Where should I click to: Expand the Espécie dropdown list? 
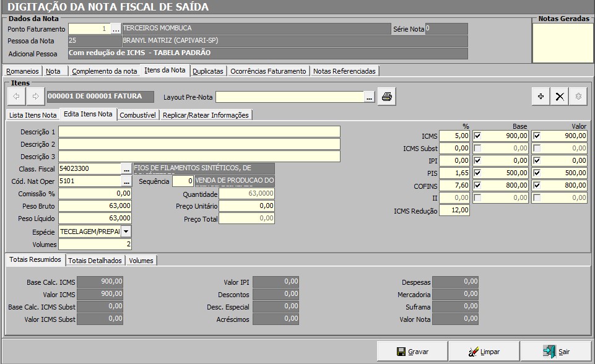point(126,232)
